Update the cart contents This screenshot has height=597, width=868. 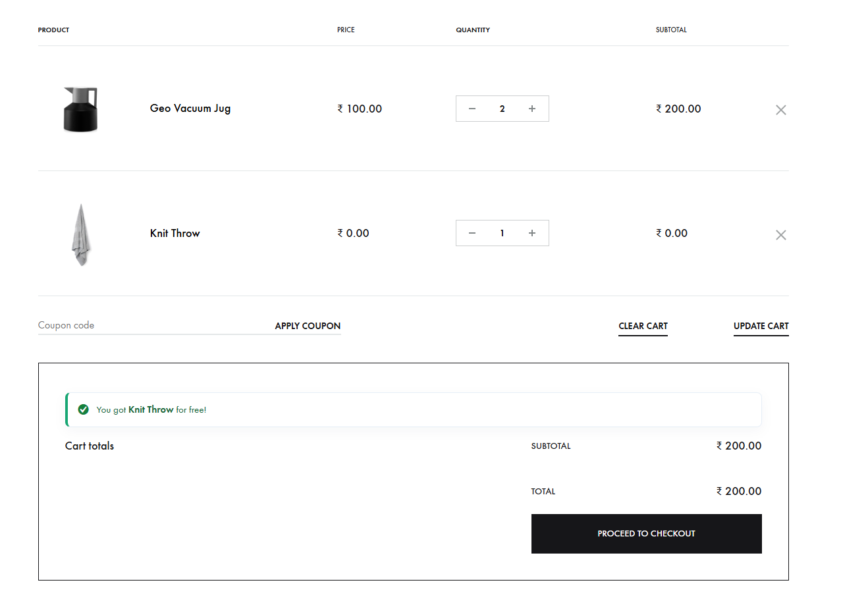pyautogui.click(x=761, y=326)
